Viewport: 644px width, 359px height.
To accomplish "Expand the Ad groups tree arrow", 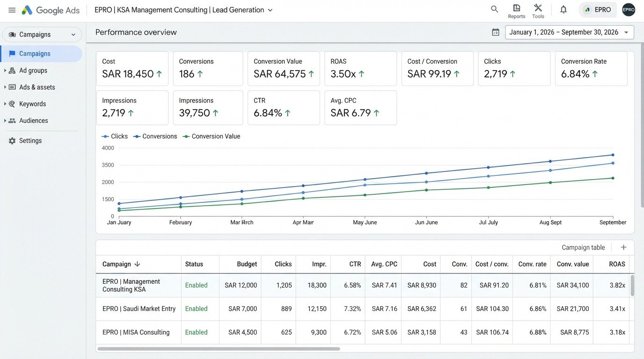I will point(5,71).
